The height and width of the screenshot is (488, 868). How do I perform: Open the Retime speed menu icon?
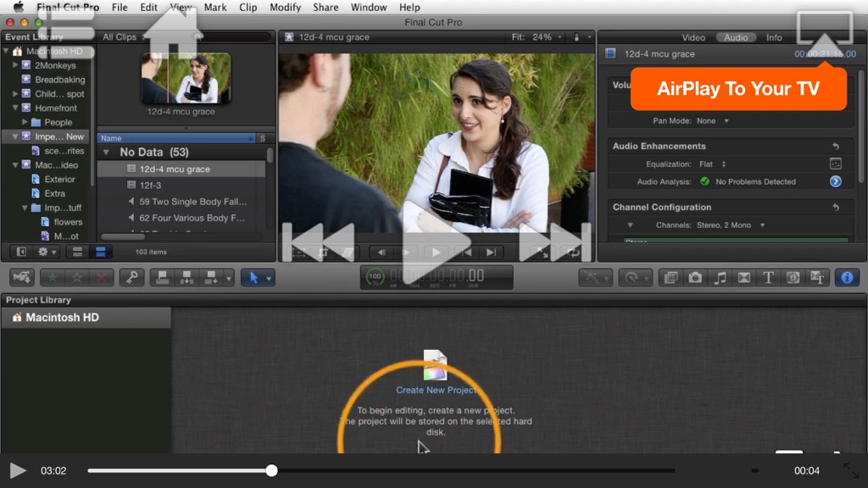634,277
